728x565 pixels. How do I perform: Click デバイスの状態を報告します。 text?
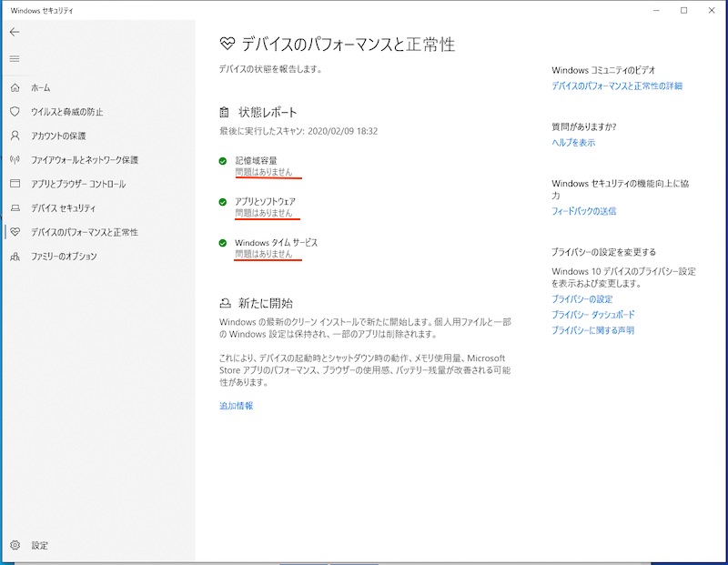coord(270,69)
